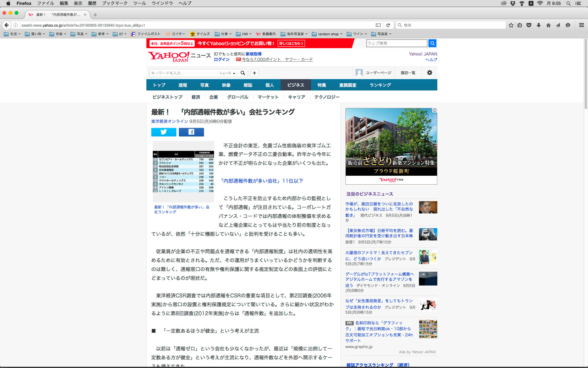Switch to the ランキング navigation tab

point(380,85)
